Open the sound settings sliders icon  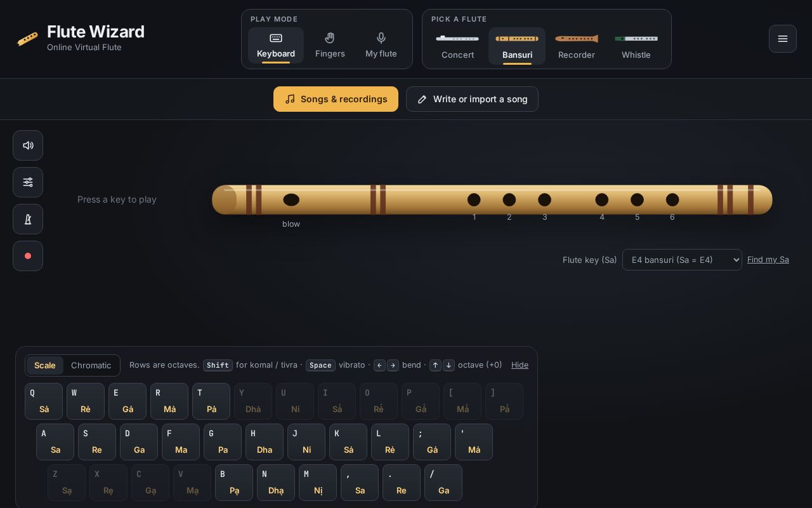tap(28, 182)
